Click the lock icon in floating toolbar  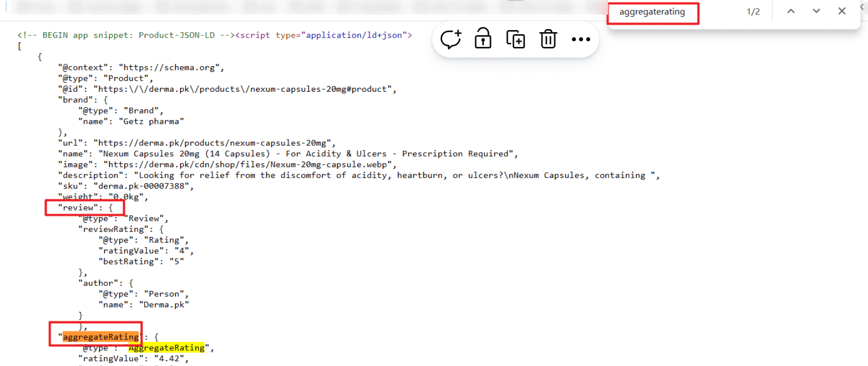pos(483,39)
